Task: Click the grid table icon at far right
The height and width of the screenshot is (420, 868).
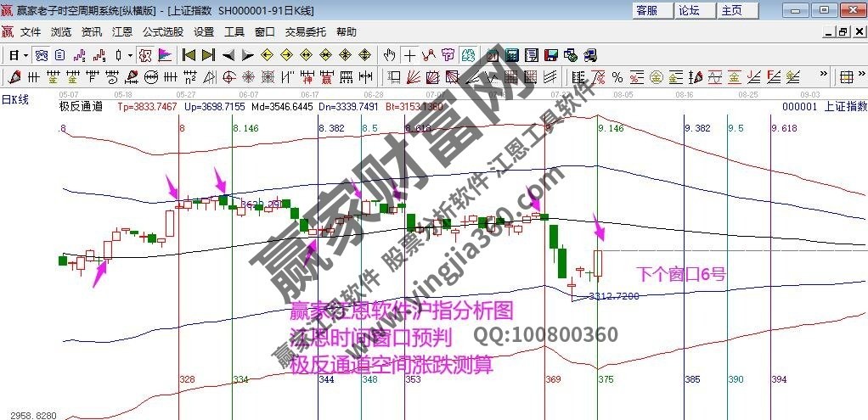Action: [x=847, y=78]
